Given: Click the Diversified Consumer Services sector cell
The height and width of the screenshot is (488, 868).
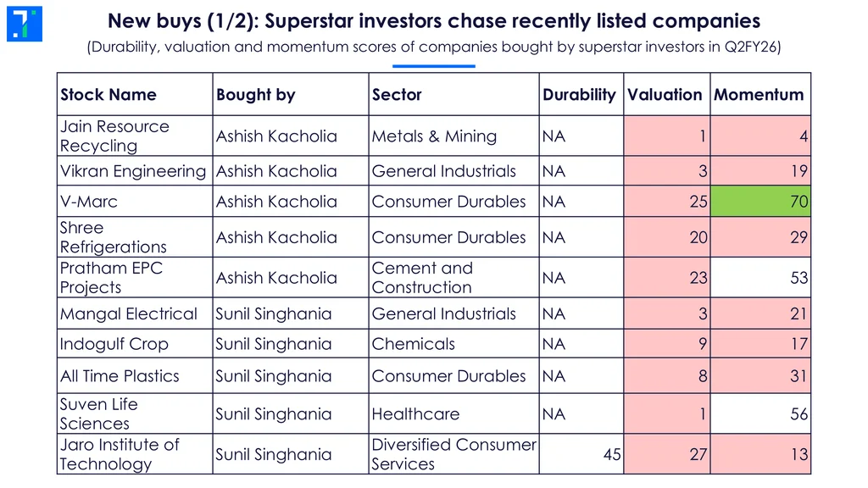Looking at the screenshot, I should (453, 454).
